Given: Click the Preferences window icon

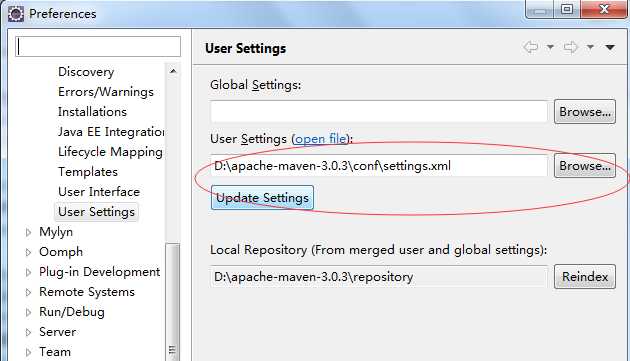Looking at the screenshot, I should [16, 14].
